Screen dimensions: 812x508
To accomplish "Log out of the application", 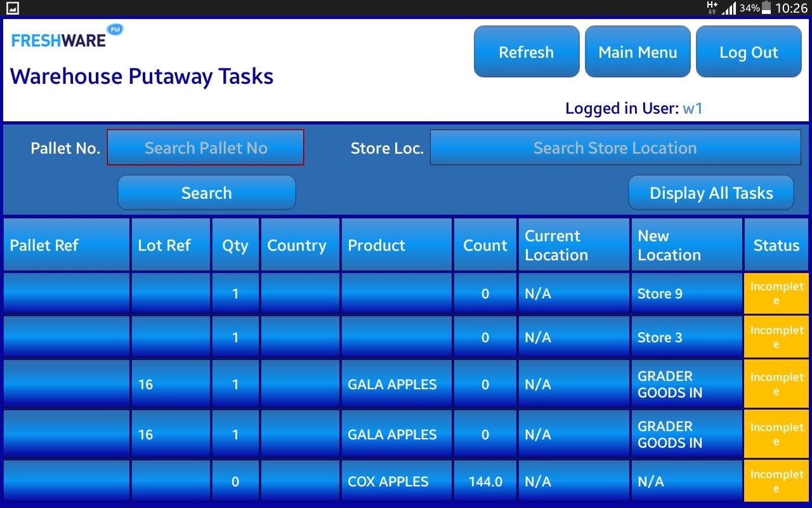I will (x=749, y=51).
